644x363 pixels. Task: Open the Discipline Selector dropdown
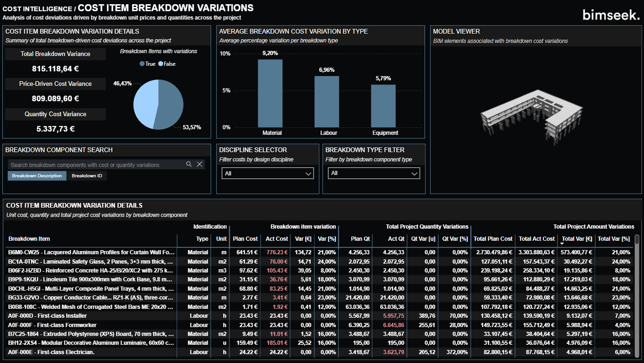267,173
